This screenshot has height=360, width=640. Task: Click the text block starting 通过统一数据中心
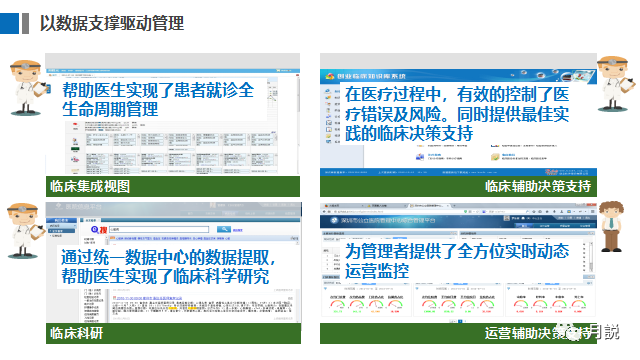(x=168, y=267)
